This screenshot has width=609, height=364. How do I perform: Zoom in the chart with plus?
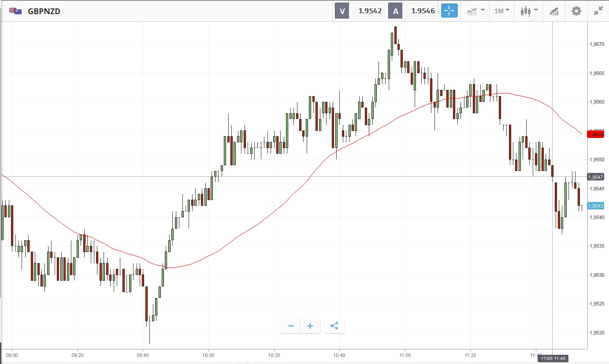tap(310, 326)
